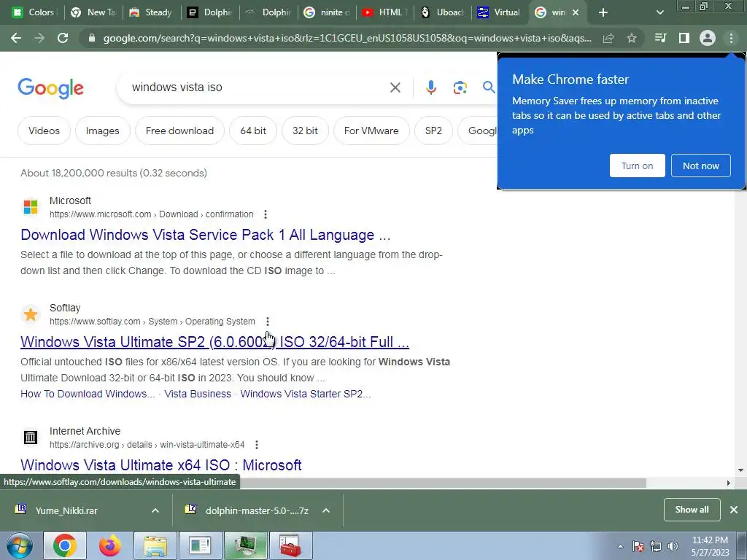The height and width of the screenshot is (560, 747).
Task: Expand options for Yume_Nikki.rar download
Action: (x=155, y=510)
